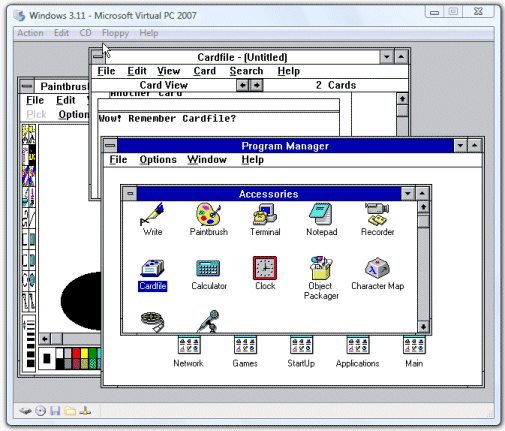Open the Window menu in Program Manager
Image resolution: width=505 pixels, height=431 pixels.
tap(207, 160)
